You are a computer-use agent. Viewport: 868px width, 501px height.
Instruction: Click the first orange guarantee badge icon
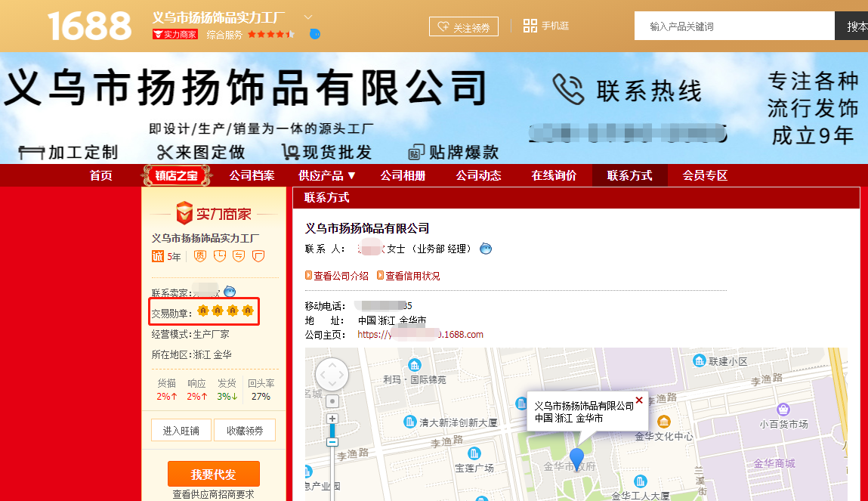click(200, 255)
